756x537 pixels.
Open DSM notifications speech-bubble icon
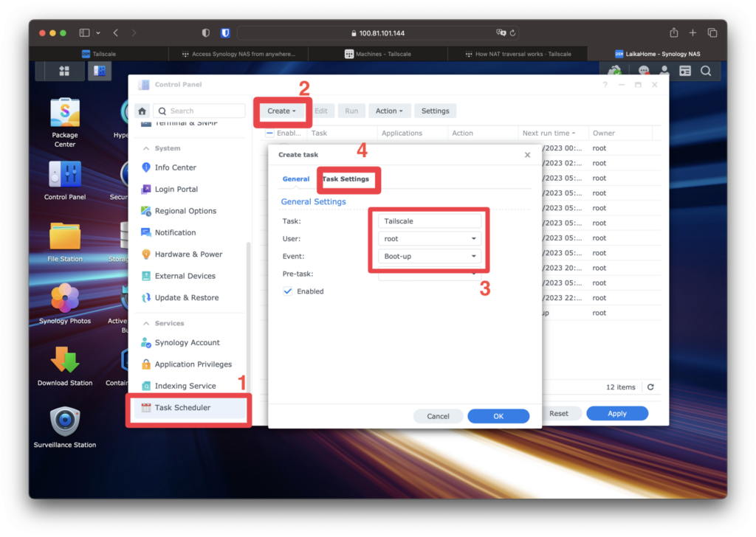(x=643, y=72)
